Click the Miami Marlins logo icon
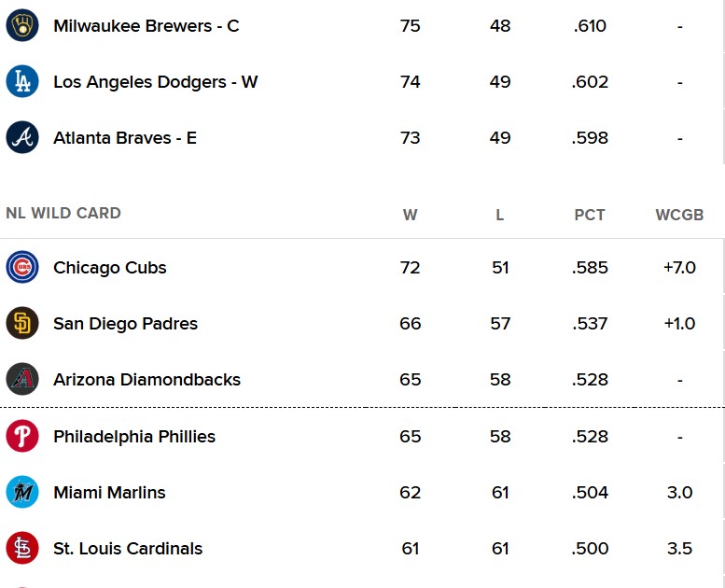725x588 pixels. tap(22, 492)
